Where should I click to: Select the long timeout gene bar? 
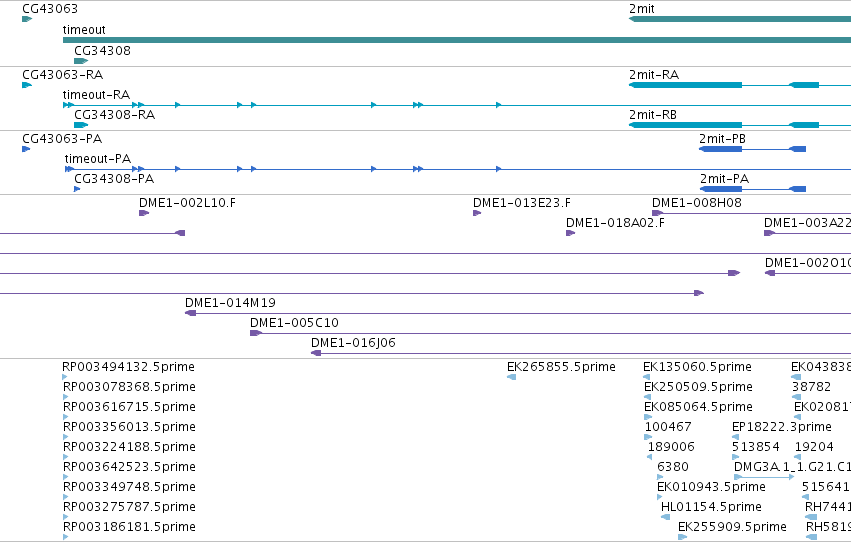pyautogui.click(x=457, y=40)
